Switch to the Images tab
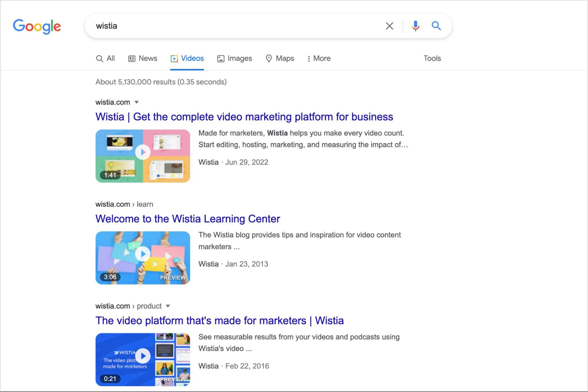The image size is (588, 392). (x=234, y=58)
